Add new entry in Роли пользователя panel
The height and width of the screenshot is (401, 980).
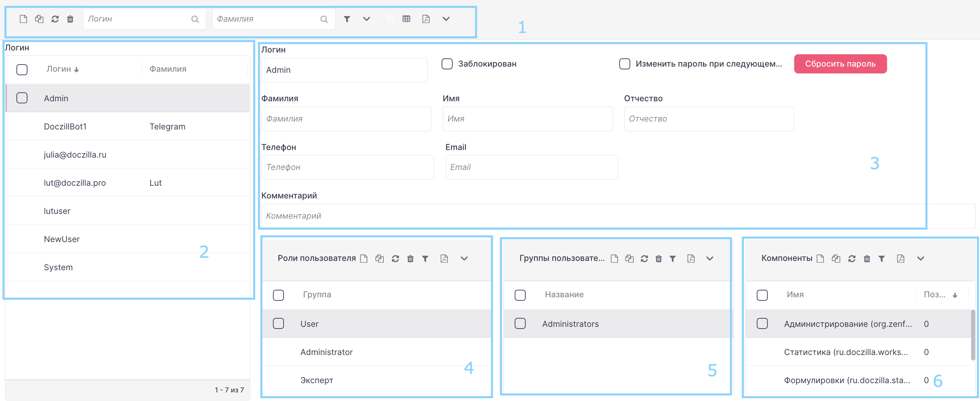pyautogui.click(x=364, y=259)
